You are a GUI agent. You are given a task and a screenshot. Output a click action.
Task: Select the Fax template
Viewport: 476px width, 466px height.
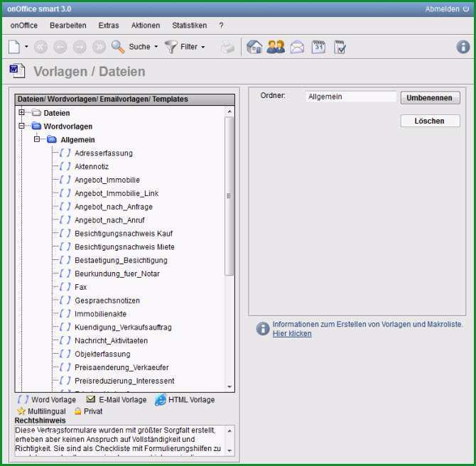coord(81,287)
